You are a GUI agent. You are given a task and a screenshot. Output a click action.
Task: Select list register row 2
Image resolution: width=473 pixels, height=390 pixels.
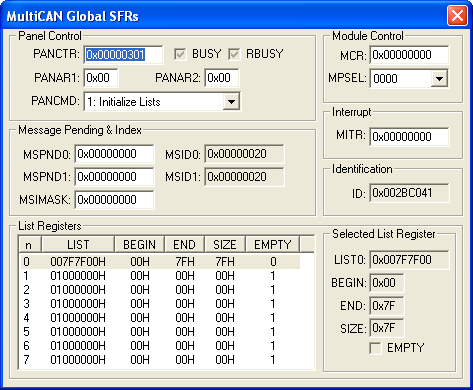click(160, 290)
